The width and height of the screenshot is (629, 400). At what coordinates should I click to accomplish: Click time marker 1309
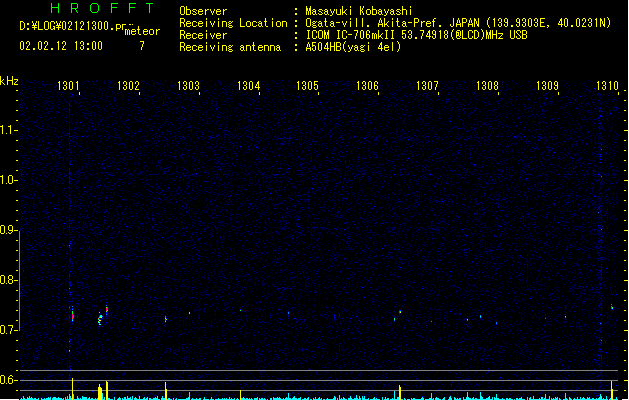pyautogui.click(x=547, y=86)
